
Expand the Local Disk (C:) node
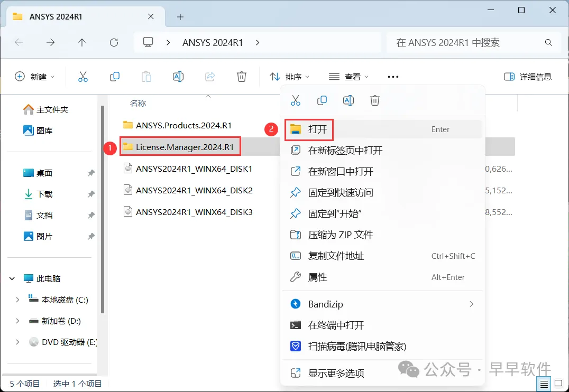[17, 300]
